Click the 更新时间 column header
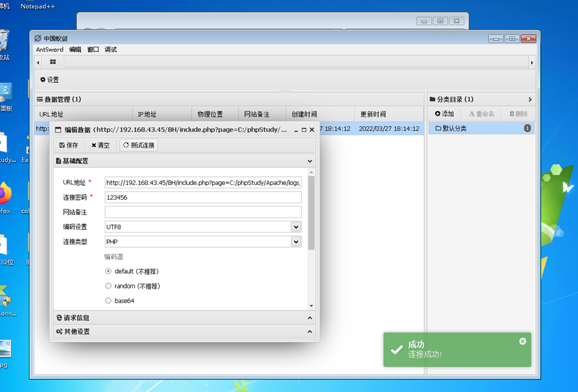The height and width of the screenshot is (392, 578). (x=389, y=114)
